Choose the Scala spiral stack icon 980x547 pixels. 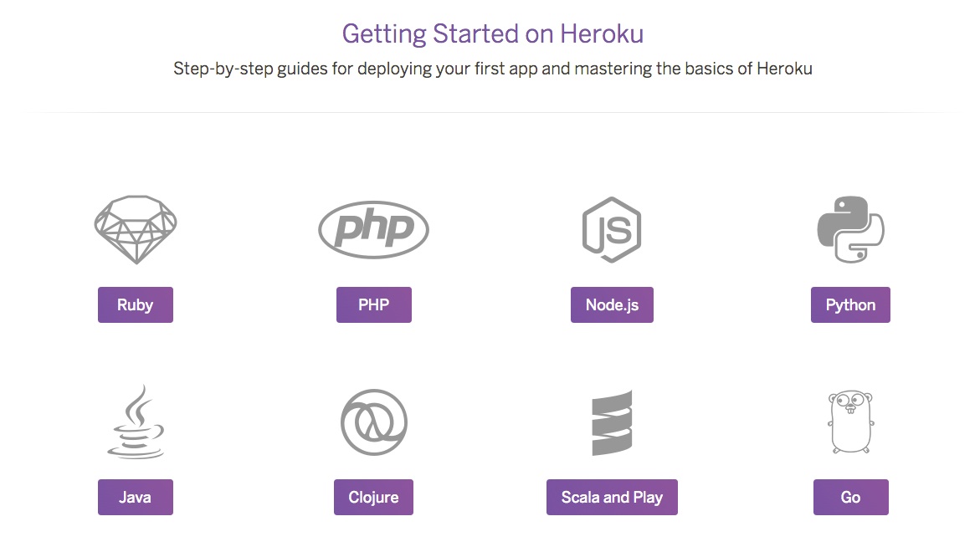click(x=612, y=422)
